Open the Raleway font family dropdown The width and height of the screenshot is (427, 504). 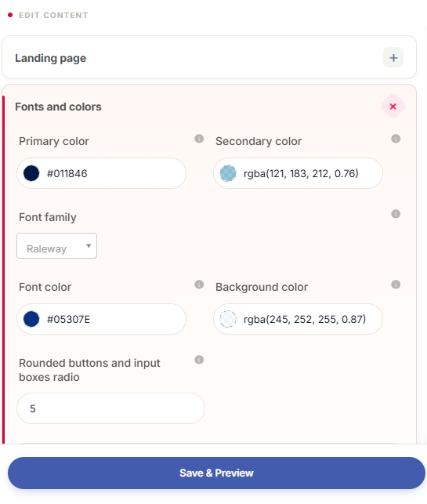click(56, 246)
